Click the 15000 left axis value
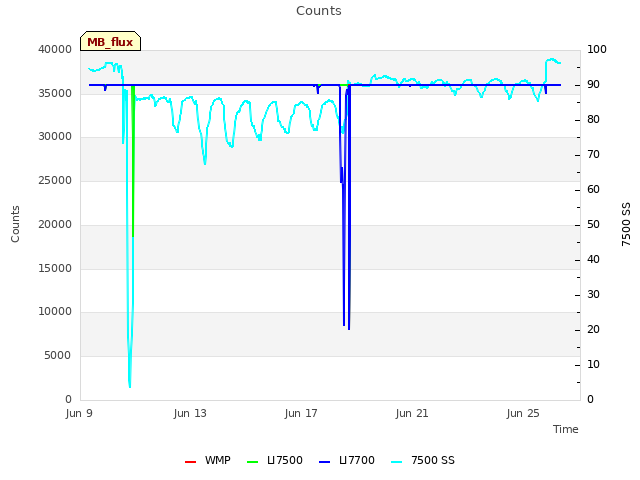Screen dimensions: 640x480 click(55, 268)
